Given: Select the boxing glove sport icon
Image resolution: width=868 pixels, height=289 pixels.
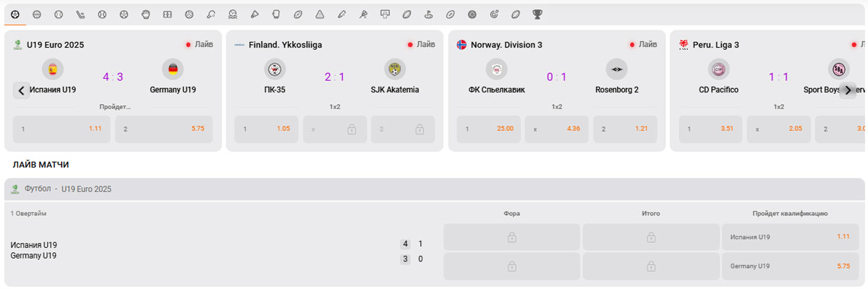Looking at the screenshot, I should [276, 14].
